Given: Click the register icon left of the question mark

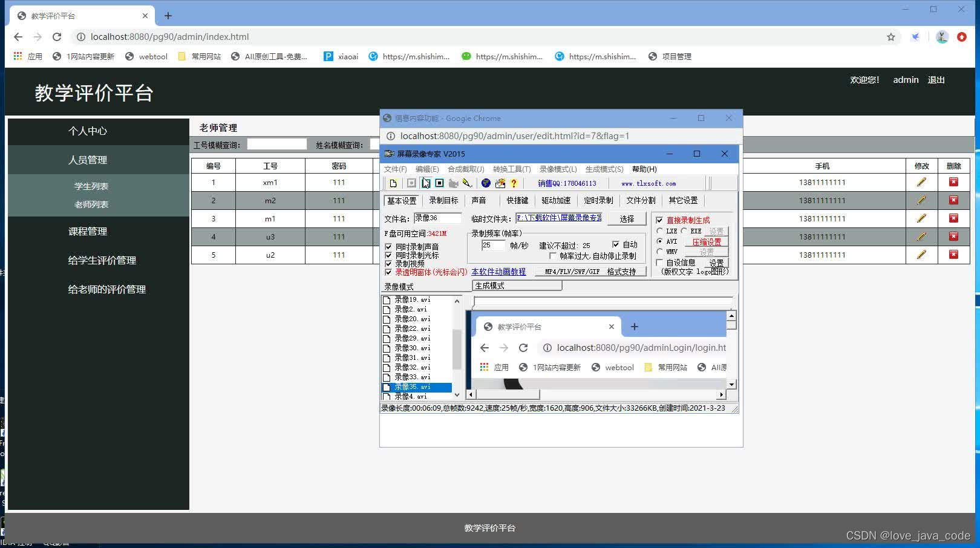Looking at the screenshot, I should pos(500,183).
